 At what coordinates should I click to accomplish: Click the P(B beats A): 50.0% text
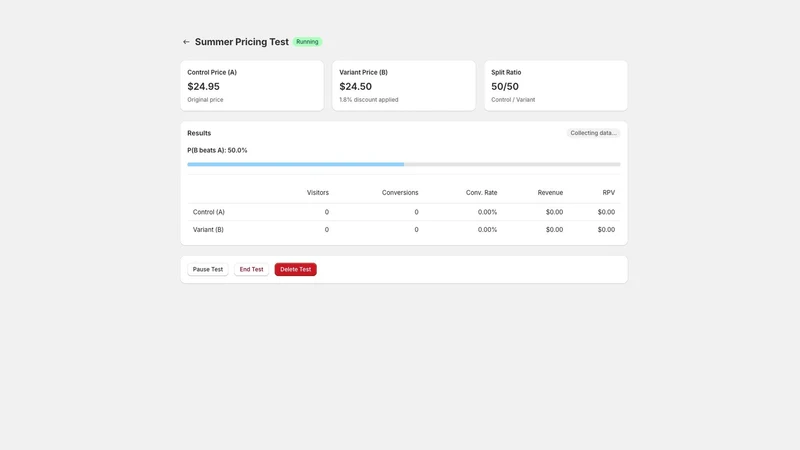point(217,151)
